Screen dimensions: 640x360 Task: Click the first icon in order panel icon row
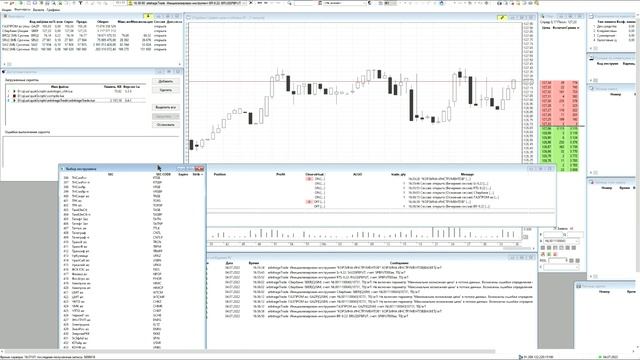click(543, 248)
